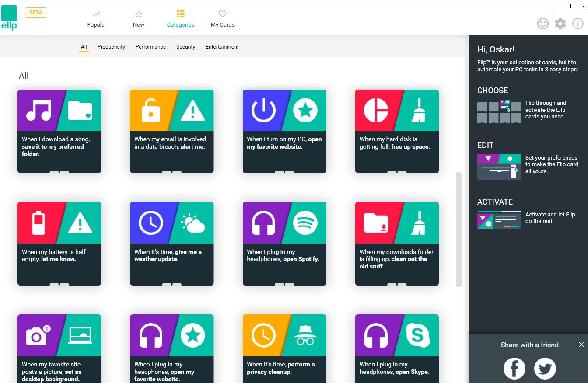
Task: Click the pie chart icon on hard disk card
Action: pyautogui.click(x=376, y=110)
